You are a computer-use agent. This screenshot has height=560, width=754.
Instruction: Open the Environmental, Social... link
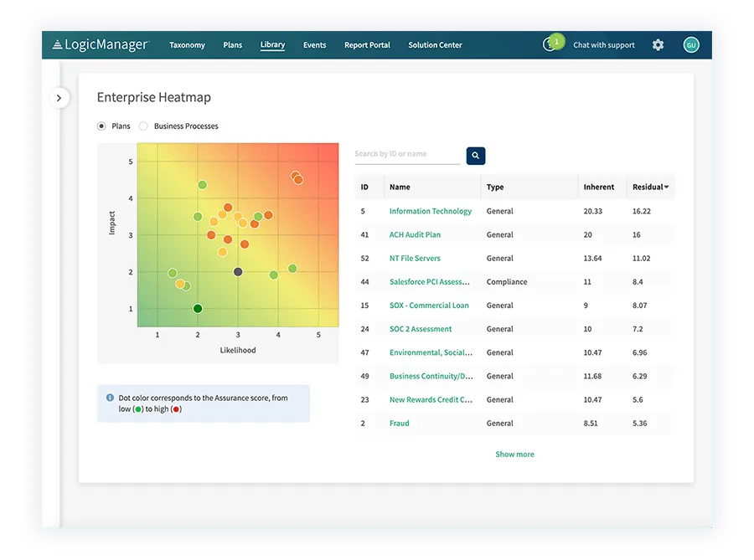tap(431, 352)
